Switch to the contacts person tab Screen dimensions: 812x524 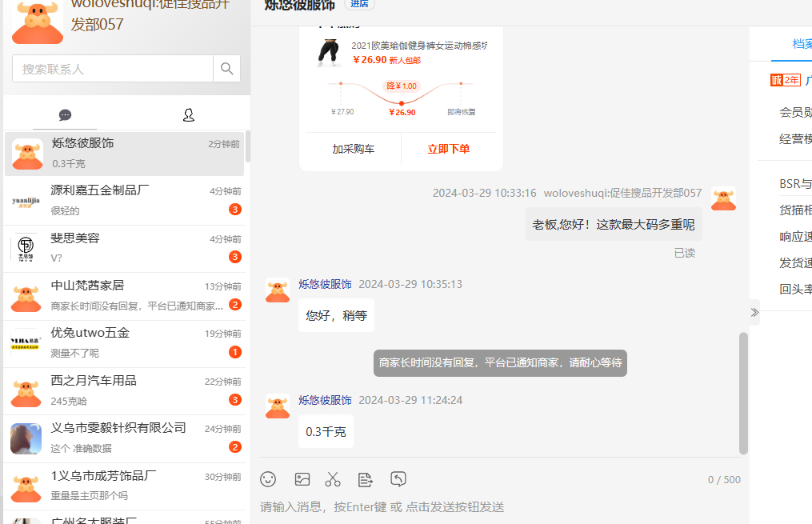[189, 115]
